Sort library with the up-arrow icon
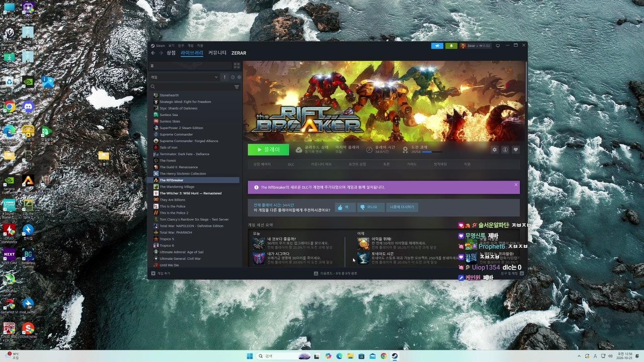The width and height of the screenshot is (644, 362). pyautogui.click(x=225, y=77)
